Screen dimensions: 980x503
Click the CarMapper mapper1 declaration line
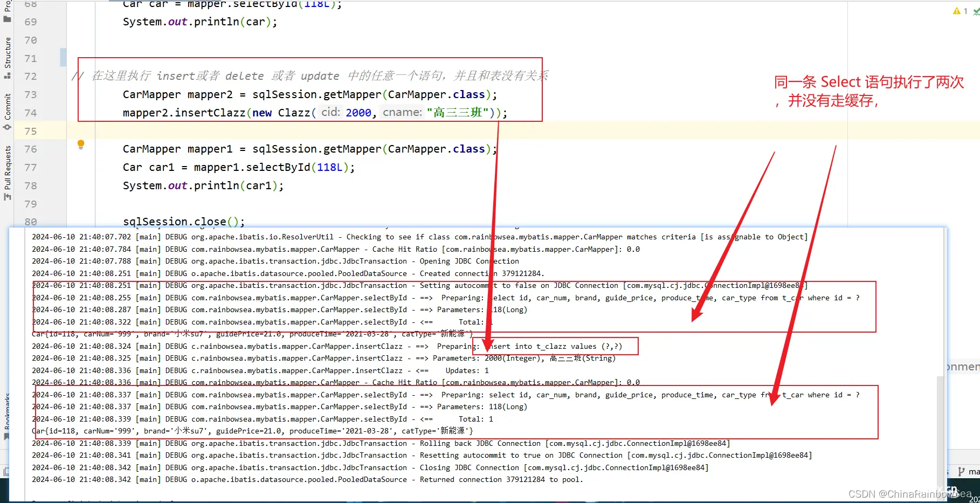point(309,149)
